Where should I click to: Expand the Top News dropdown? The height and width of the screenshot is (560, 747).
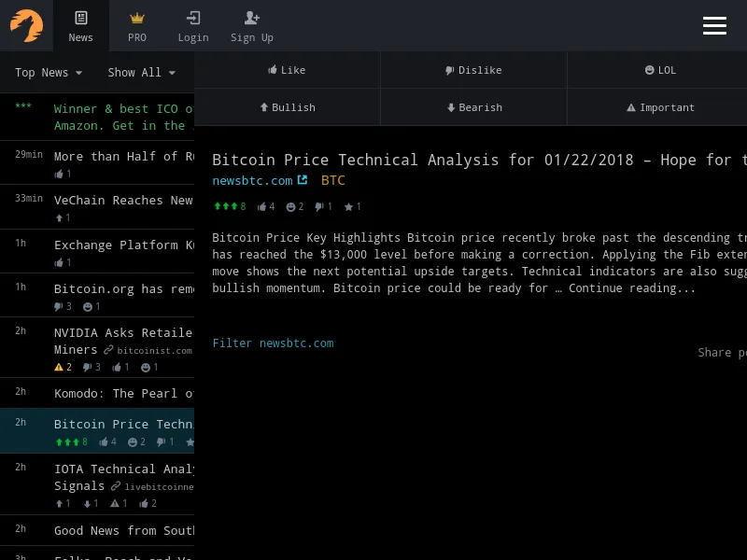pos(49,73)
